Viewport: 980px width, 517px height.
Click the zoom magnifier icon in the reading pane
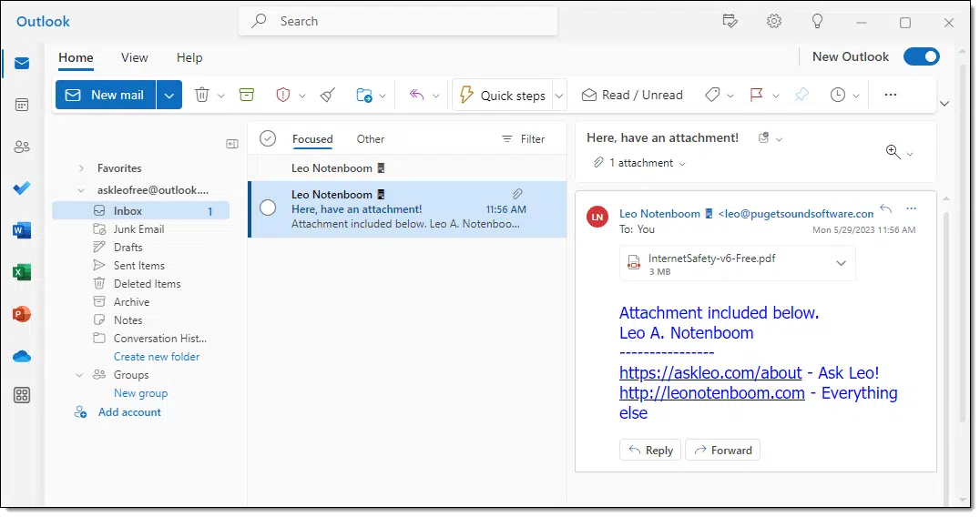(x=893, y=151)
